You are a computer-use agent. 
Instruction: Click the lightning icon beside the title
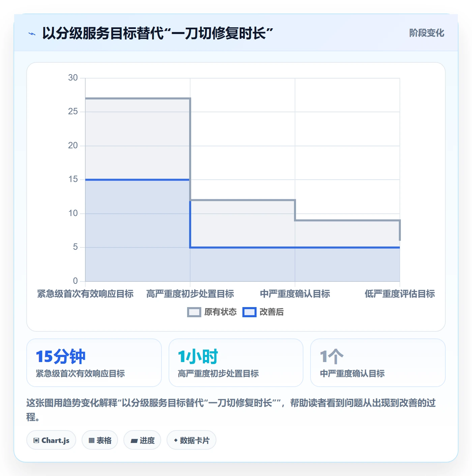[x=32, y=34]
